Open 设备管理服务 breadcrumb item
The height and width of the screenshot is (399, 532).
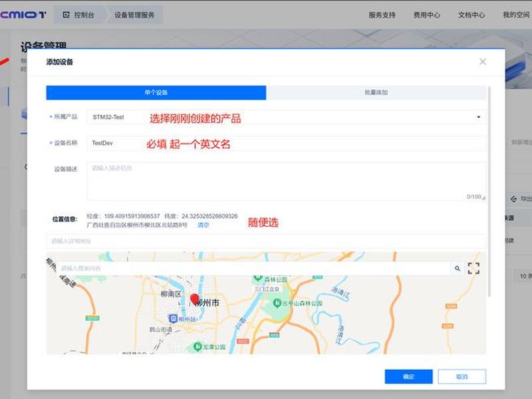click(x=134, y=15)
